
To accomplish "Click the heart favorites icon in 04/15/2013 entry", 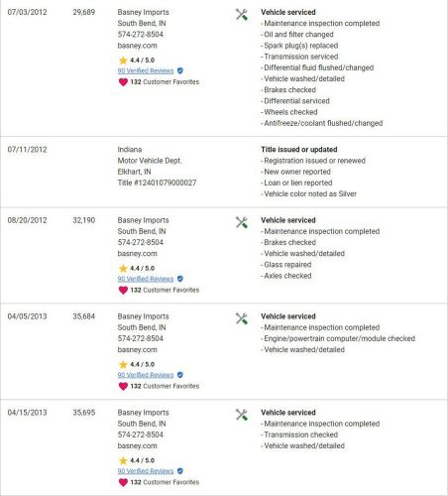I will click(x=123, y=482).
